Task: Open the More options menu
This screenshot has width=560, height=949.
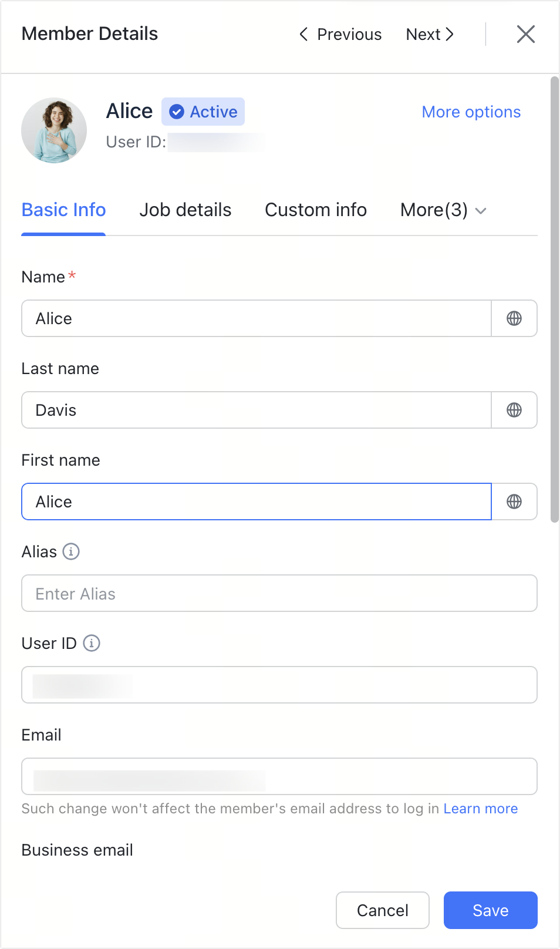Action: click(x=471, y=112)
